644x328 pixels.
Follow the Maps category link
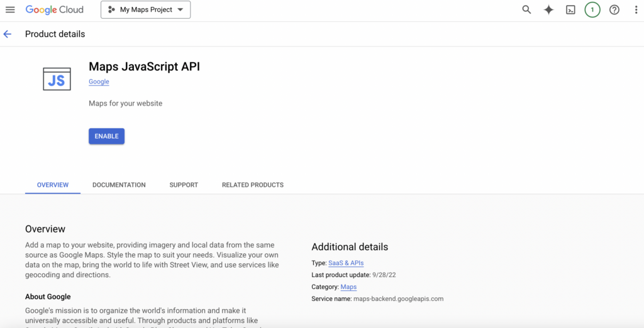coord(348,287)
